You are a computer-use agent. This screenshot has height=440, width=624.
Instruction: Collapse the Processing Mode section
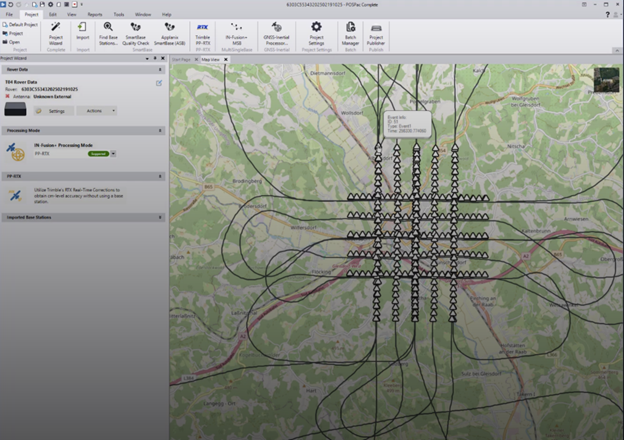[160, 130]
